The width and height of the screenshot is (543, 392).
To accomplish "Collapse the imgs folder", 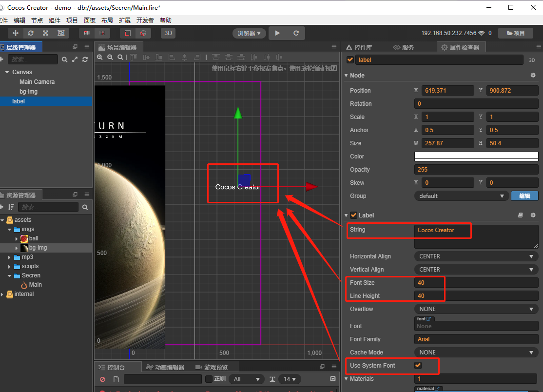I will point(9,229).
